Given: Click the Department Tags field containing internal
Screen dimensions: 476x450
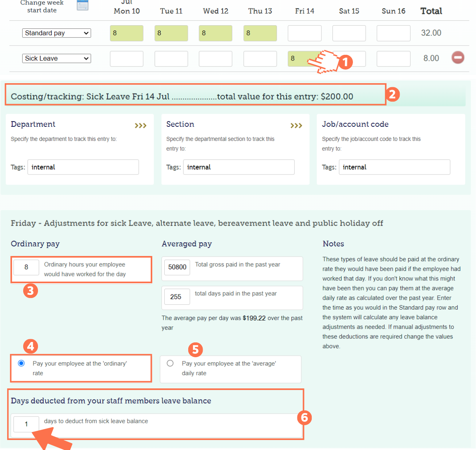Looking at the screenshot, I should pos(83,167).
